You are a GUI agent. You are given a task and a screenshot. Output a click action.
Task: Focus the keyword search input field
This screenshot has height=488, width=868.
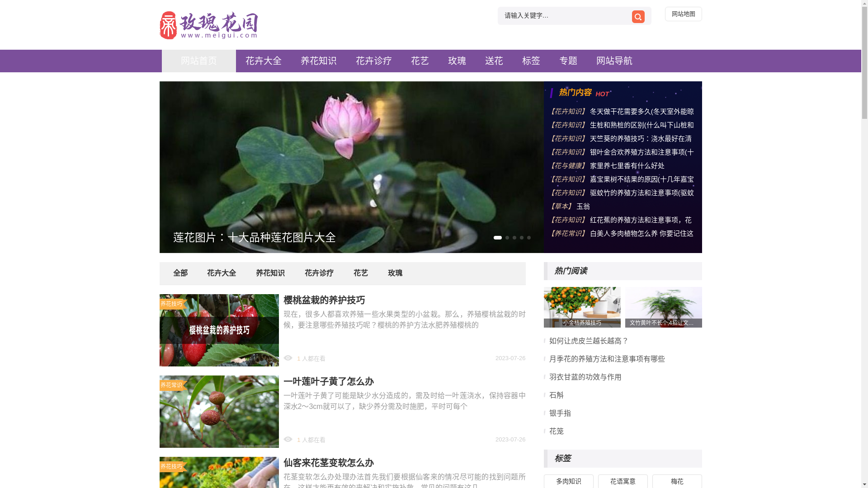tap(565, 16)
